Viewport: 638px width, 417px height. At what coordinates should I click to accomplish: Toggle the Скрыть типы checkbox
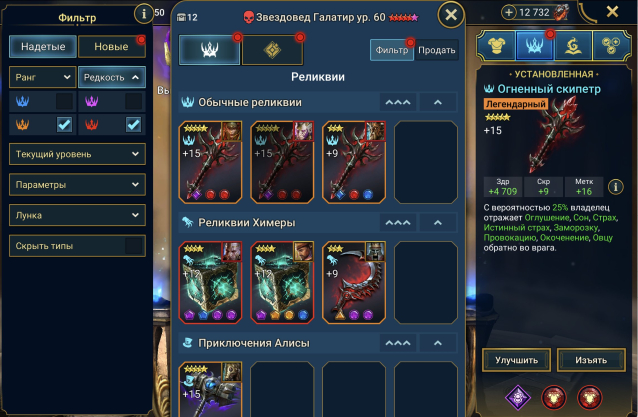click(133, 246)
